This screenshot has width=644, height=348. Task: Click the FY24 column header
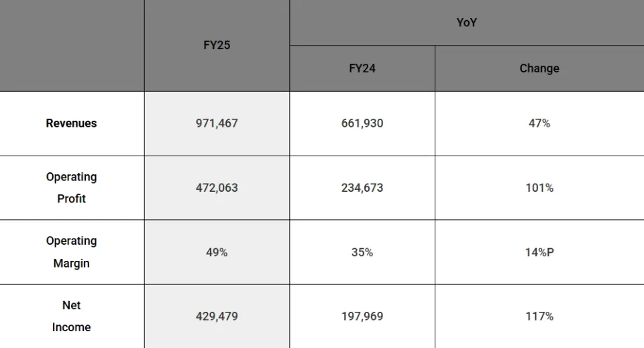tap(362, 68)
